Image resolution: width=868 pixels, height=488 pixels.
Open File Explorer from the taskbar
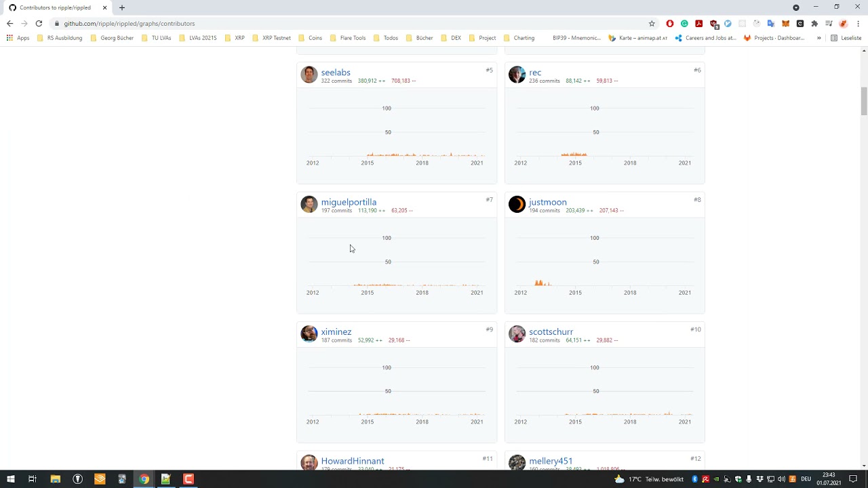[x=56, y=479]
